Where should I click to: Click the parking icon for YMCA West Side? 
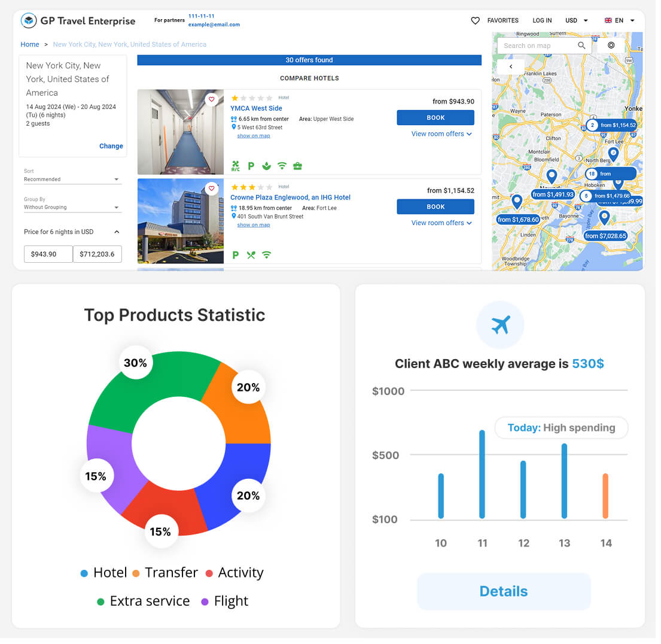(251, 166)
